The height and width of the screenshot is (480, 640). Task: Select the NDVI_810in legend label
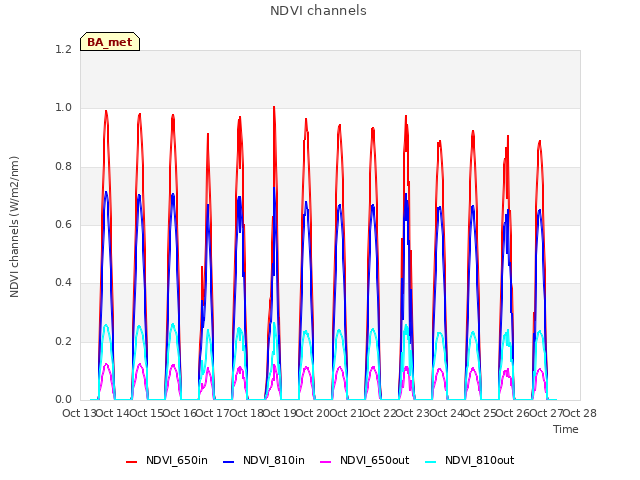click(274, 460)
